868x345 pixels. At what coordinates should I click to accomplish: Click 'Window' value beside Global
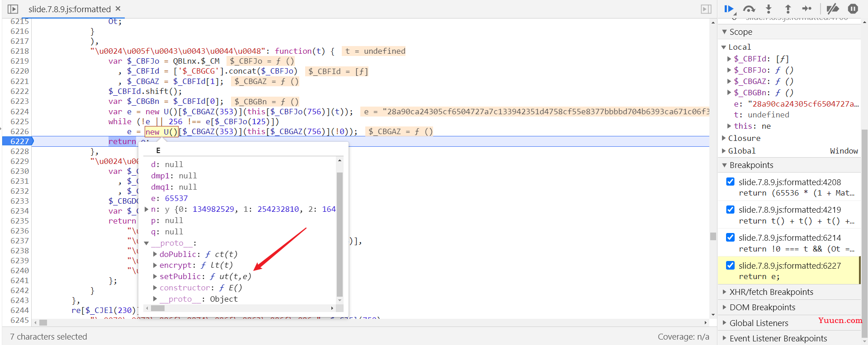844,151
